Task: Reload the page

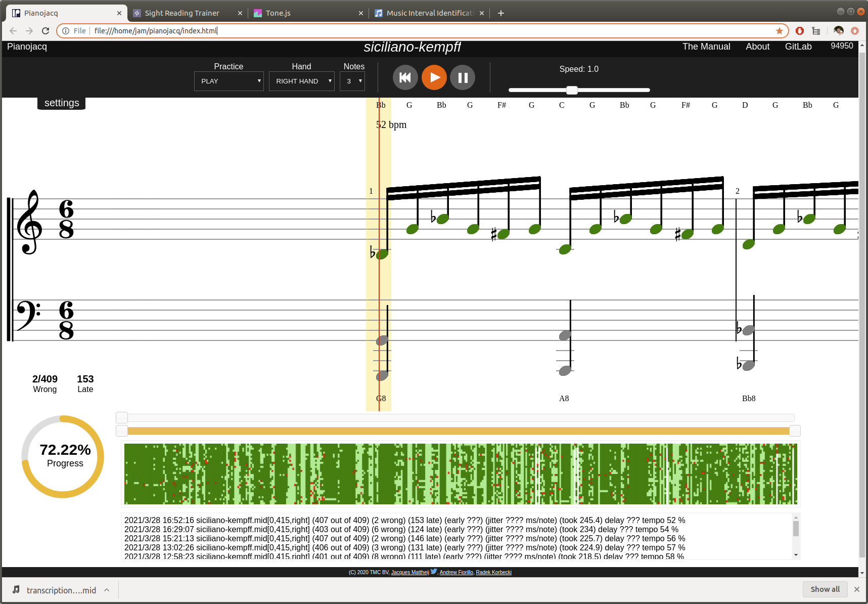Action: coord(45,31)
